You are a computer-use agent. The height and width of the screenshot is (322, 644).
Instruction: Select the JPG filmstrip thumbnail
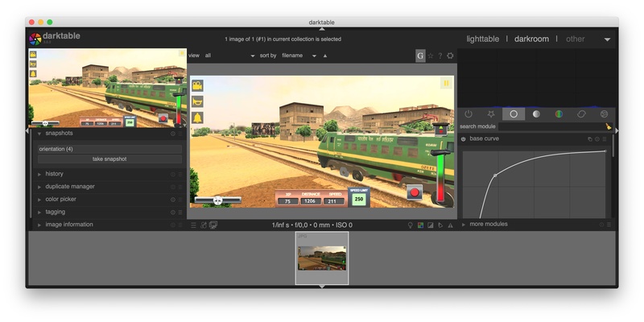click(322, 258)
